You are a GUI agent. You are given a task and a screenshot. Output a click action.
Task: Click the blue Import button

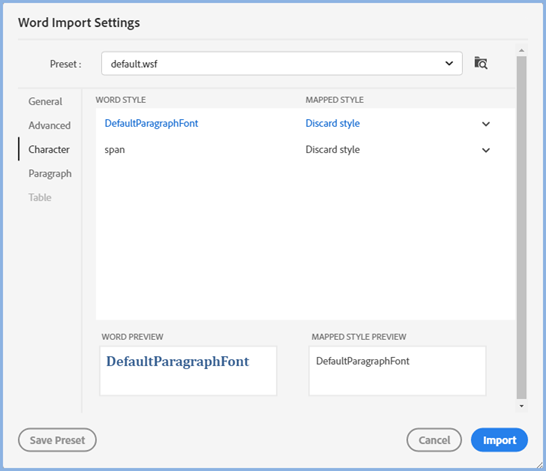pos(499,440)
